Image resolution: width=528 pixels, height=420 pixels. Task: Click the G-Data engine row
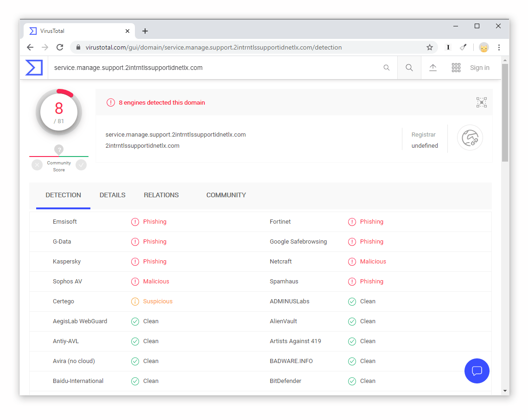tap(145, 242)
